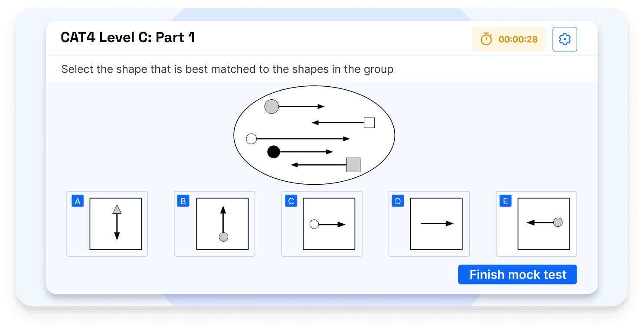Viewport: 644px width, 330px height.
Task: Pick the upward arrow with grey circle
Action: tap(222, 224)
